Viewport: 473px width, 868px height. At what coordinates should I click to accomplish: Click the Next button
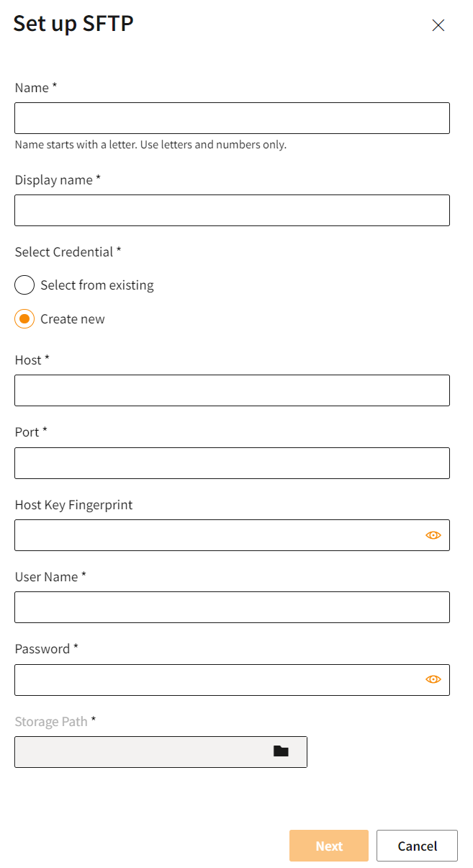(329, 846)
